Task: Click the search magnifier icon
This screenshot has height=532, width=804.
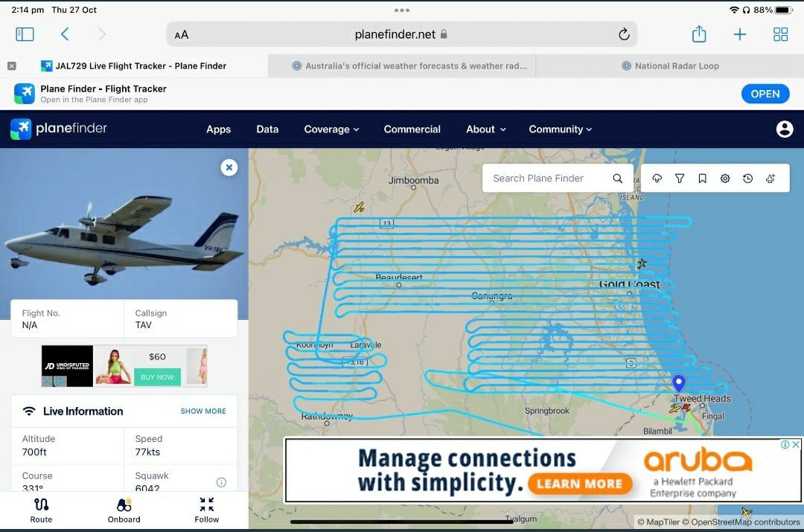Action: [617, 179]
